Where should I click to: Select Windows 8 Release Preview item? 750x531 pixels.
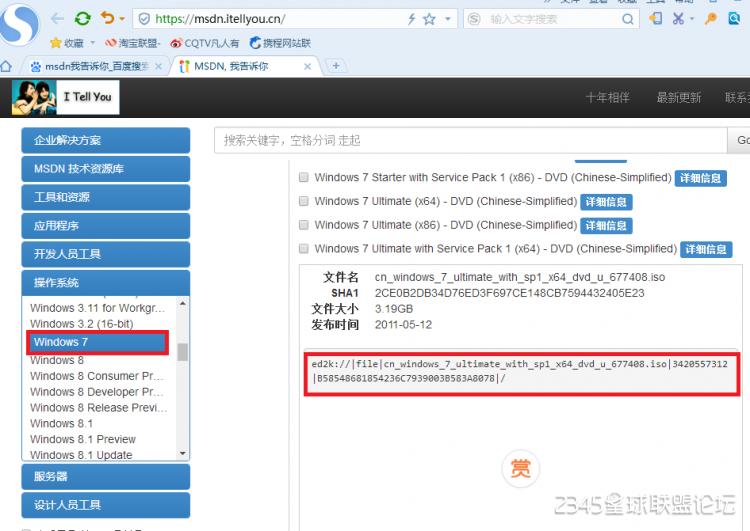(98, 408)
